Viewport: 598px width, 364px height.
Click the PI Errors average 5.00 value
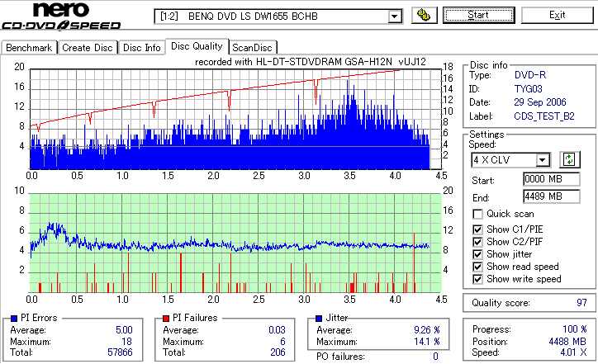pos(124,329)
